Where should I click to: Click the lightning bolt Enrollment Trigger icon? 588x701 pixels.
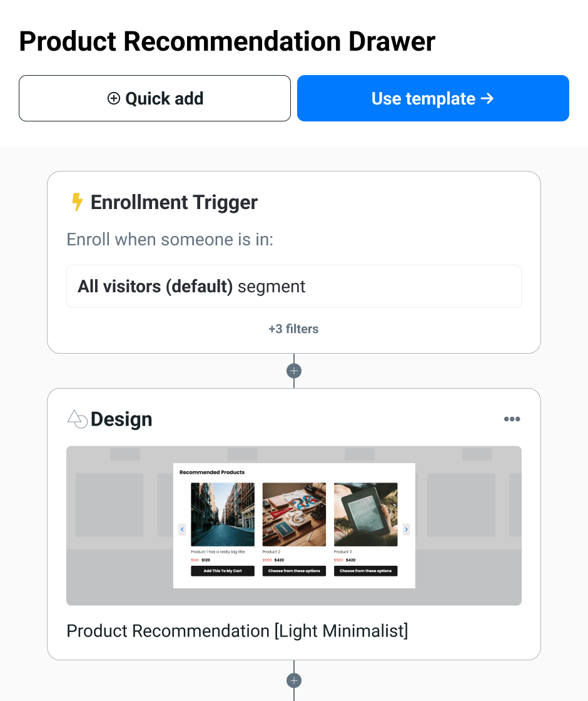77,202
